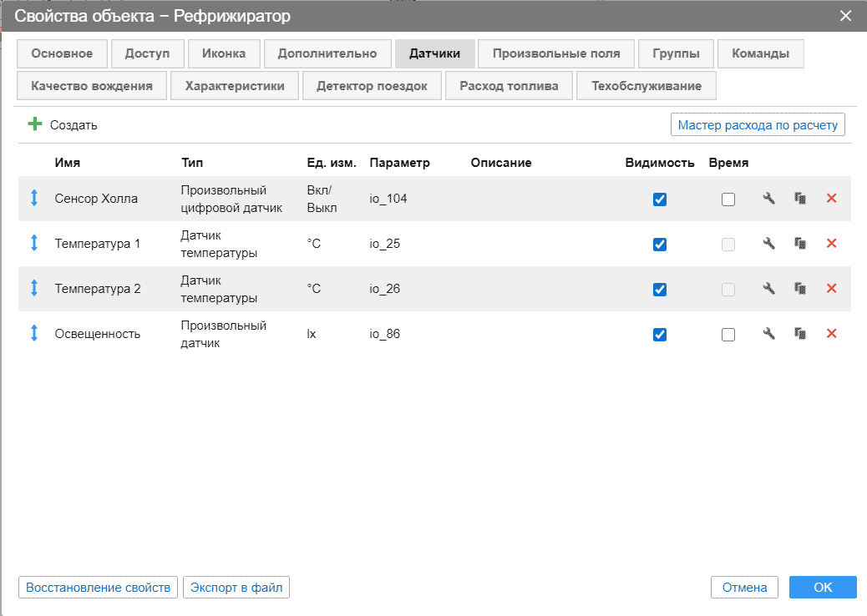Switch to Дополнительно tab
867x616 pixels.
click(x=327, y=53)
